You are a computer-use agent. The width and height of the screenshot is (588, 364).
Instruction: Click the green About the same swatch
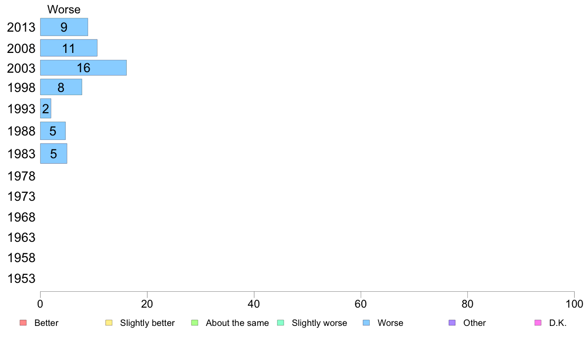(x=195, y=323)
